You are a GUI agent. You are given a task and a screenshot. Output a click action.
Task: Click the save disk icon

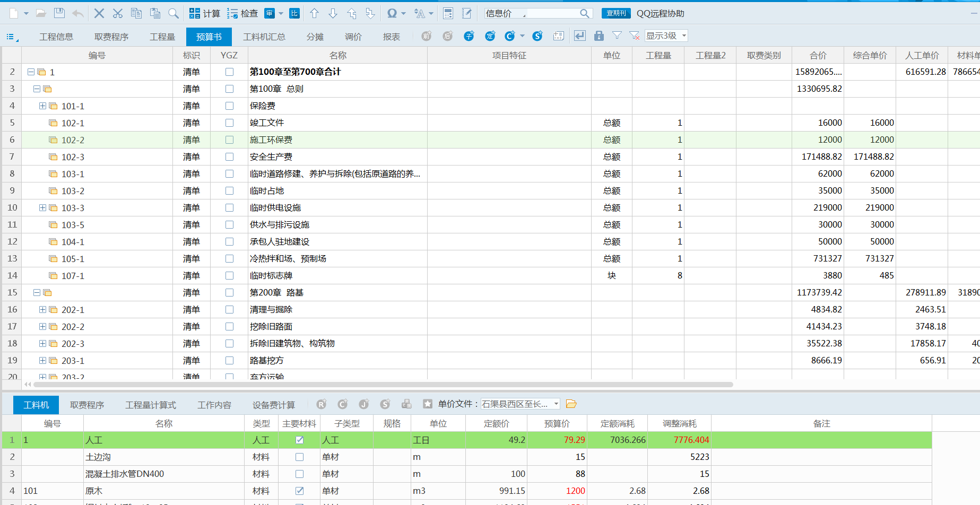[59, 13]
